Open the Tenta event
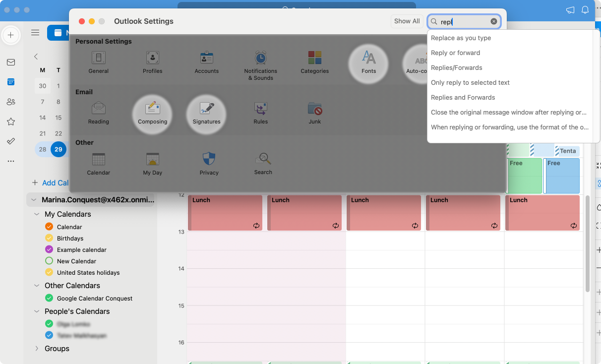Image resolution: width=601 pixels, height=364 pixels. pyautogui.click(x=567, y=151)
